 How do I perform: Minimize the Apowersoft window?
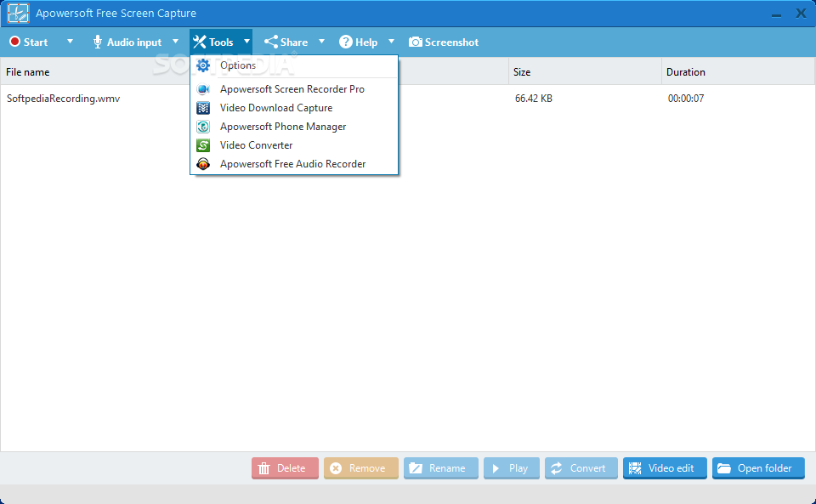(x=776, y=14)
